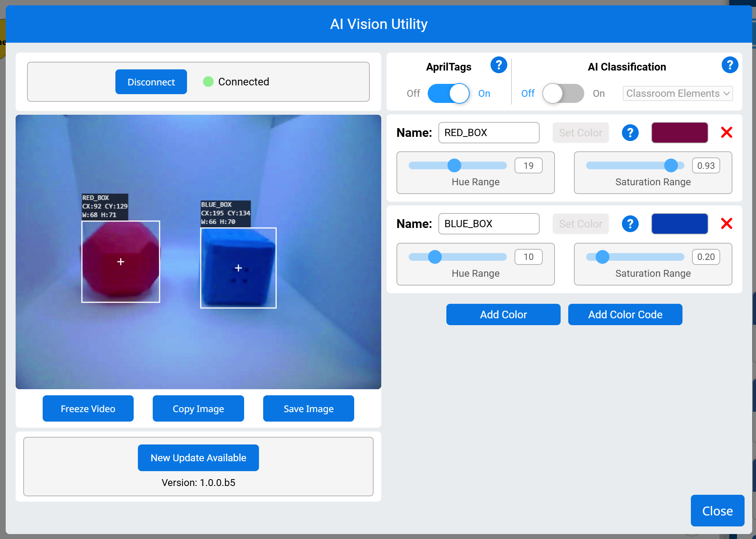The image size is (756, 539).
Task: Delete the BLUE_BOX color signature
Action: 727,224
